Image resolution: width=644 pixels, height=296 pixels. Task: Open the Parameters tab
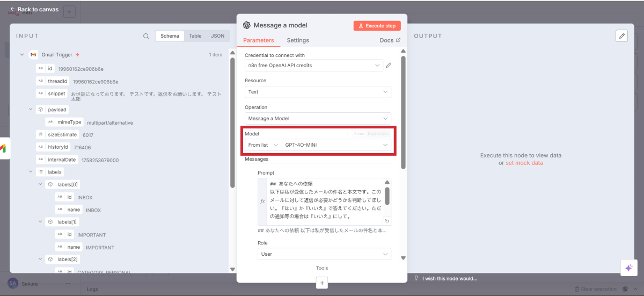point(258,40)
